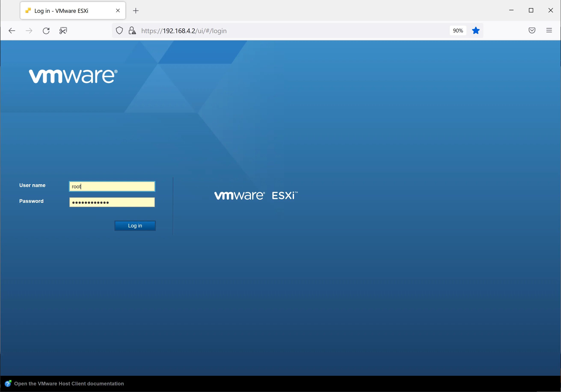Click into the Password field

point(112,202)
